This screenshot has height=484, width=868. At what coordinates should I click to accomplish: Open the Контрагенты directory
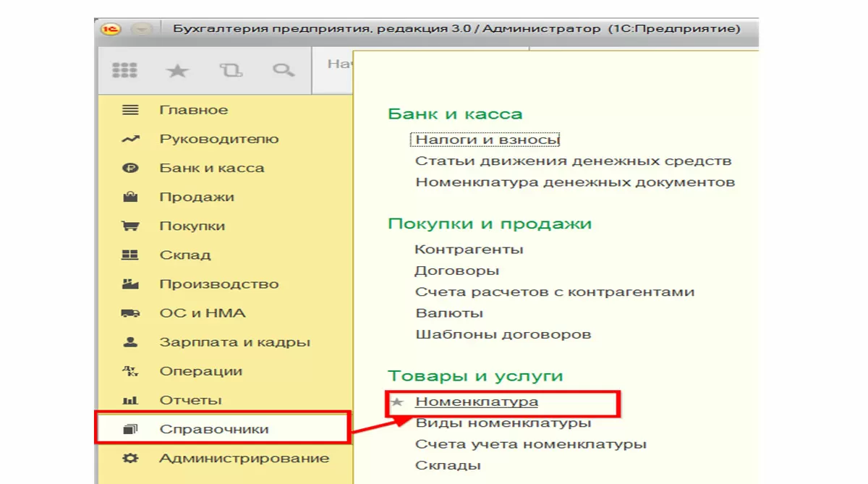click(x=469, y=249)
